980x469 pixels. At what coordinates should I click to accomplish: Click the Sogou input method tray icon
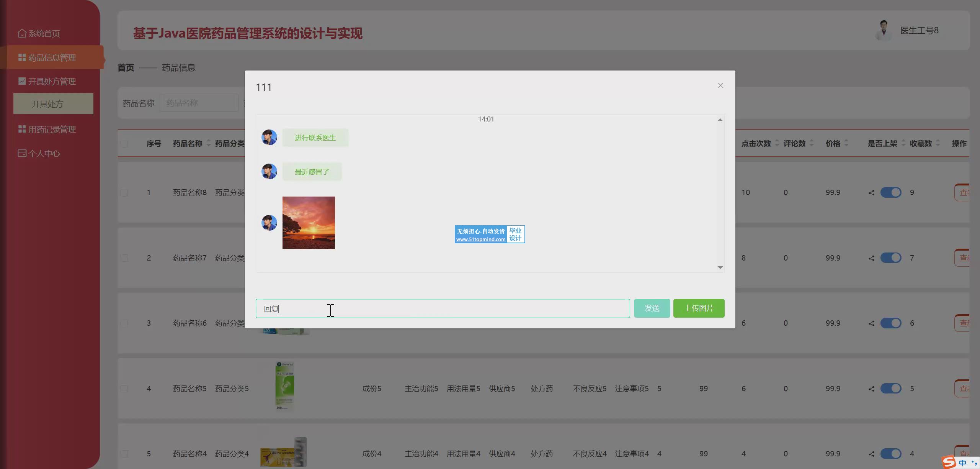[949, 462]
